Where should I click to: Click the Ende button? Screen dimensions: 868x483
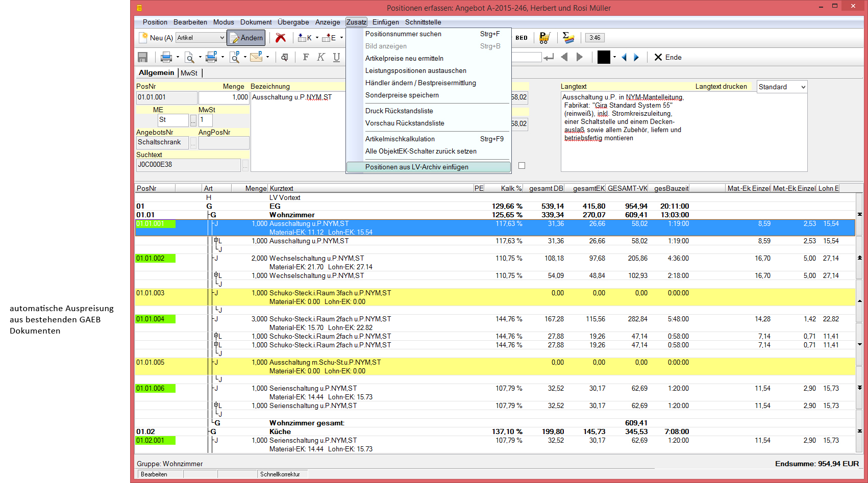tap(668, 57)
